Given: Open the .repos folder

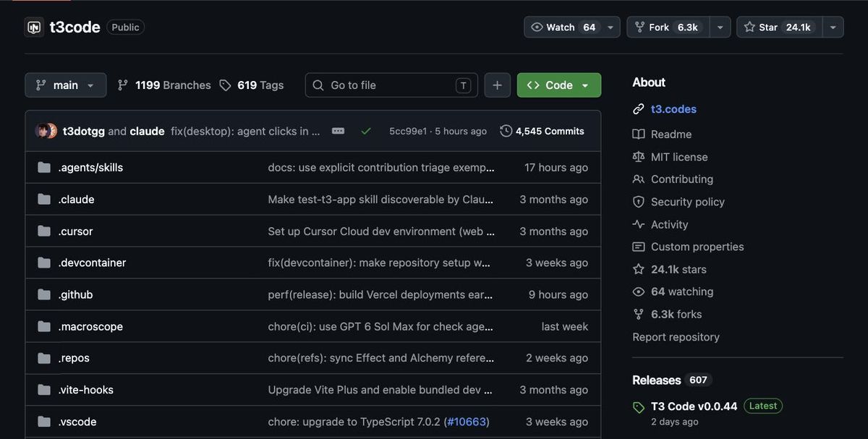Looking at the screenshot, I should (74, 358).
